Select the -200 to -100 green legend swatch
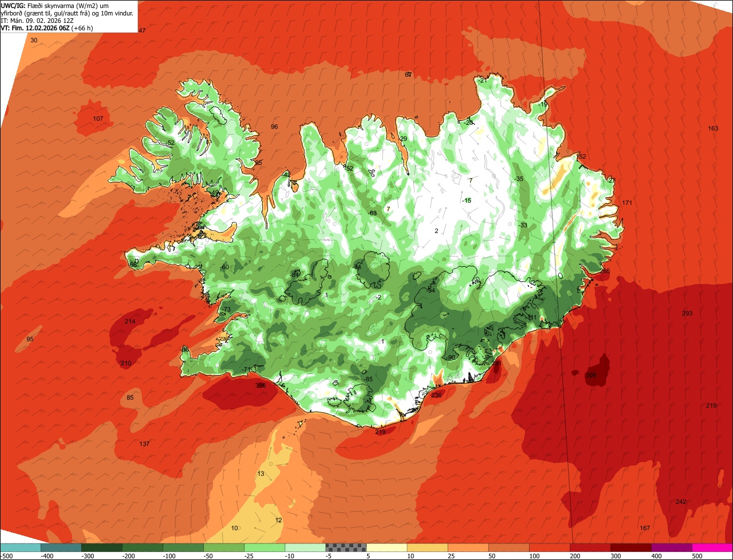The image size is (733, 560). (x=142, y=547)
